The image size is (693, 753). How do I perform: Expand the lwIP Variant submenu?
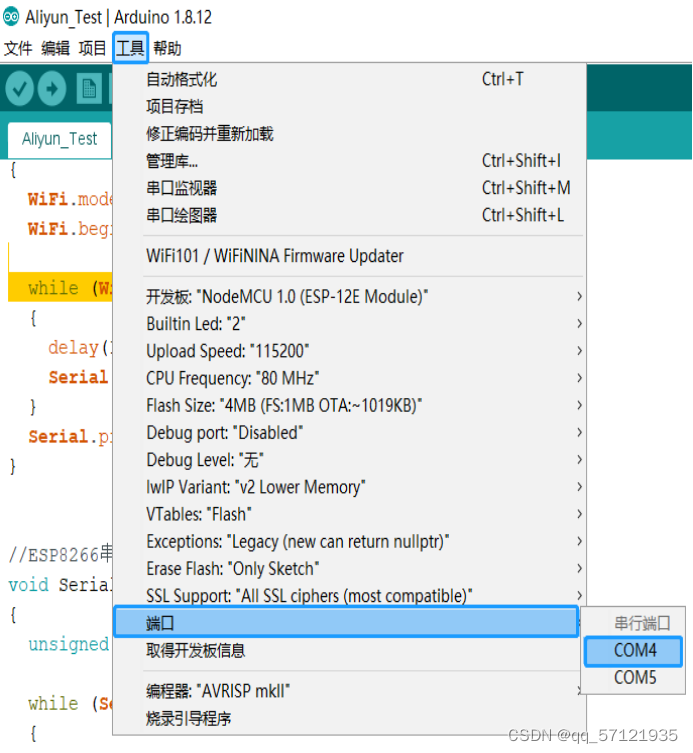pos(349,487)
